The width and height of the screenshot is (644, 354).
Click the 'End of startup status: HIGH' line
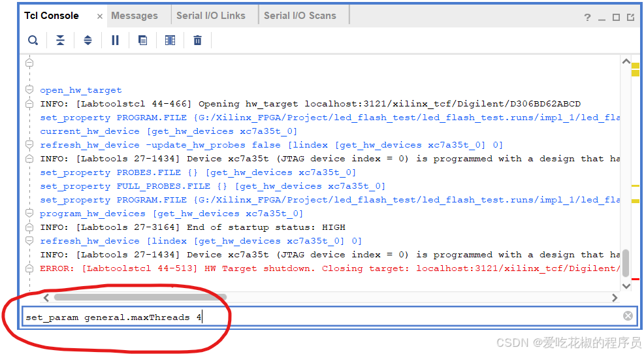[193, 227]
